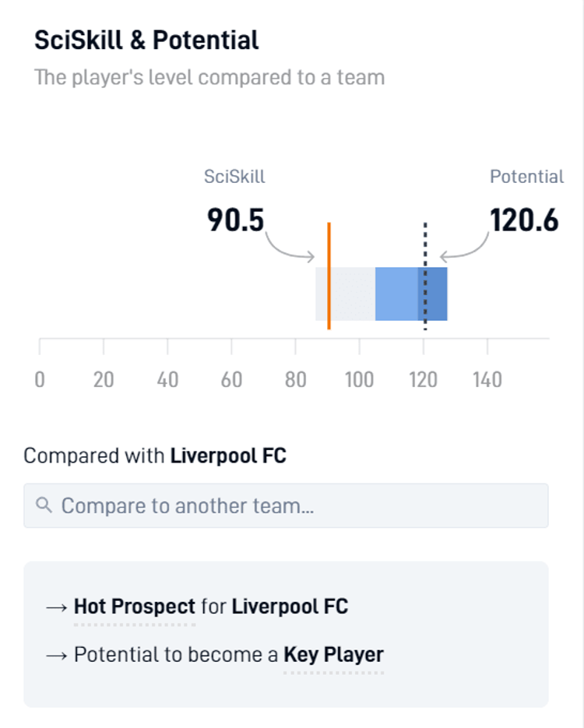Click the SciSkill & Potential heading

[x=146, y=39]
